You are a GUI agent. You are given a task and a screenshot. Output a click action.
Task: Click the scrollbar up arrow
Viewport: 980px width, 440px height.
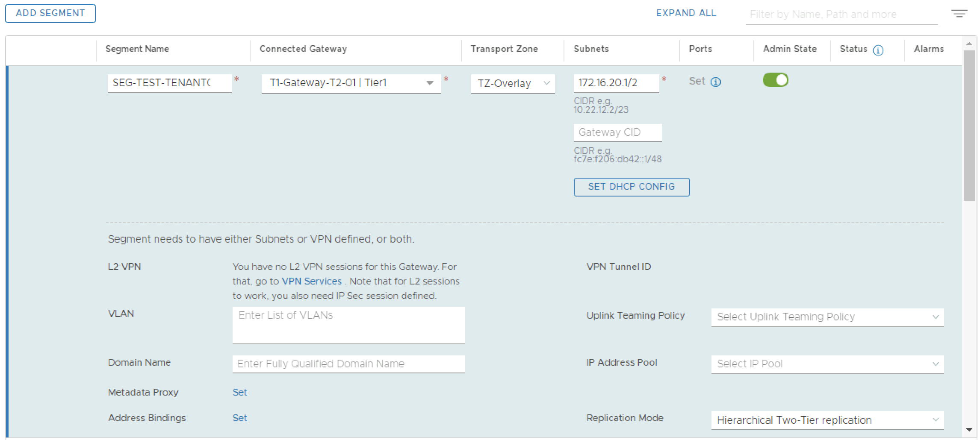pyautogui.click(x=969, y=44)
